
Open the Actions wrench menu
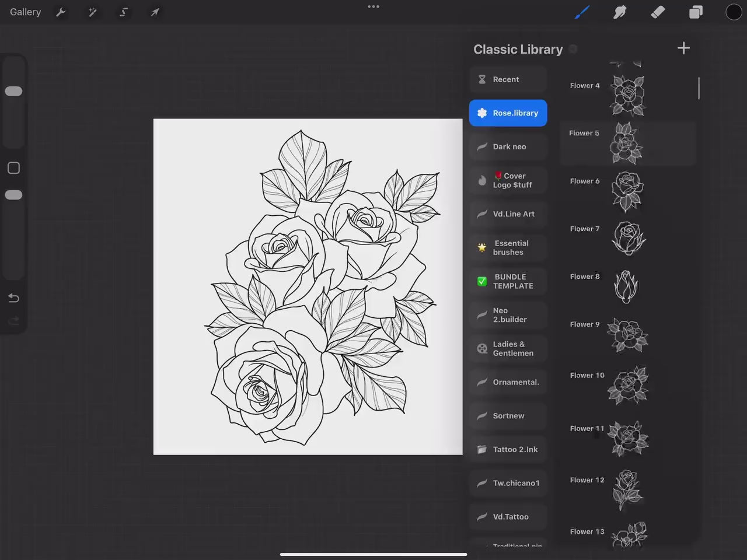click(x=61, y=12)
